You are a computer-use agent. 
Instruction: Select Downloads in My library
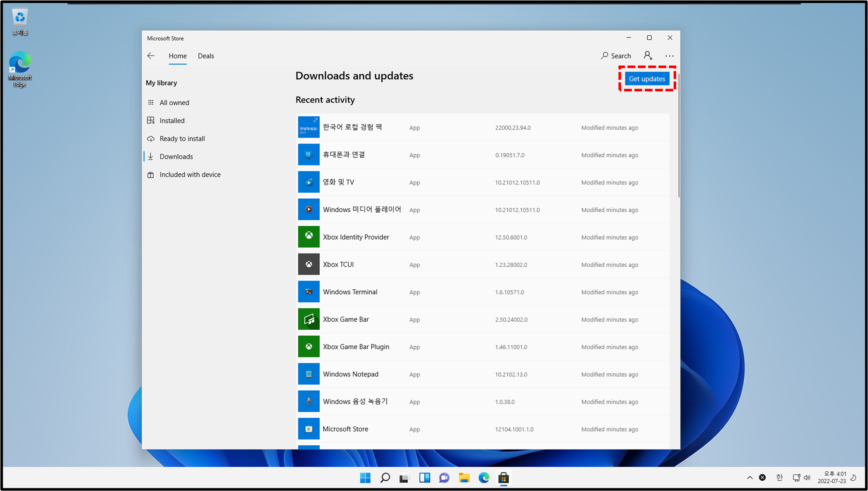176,157
